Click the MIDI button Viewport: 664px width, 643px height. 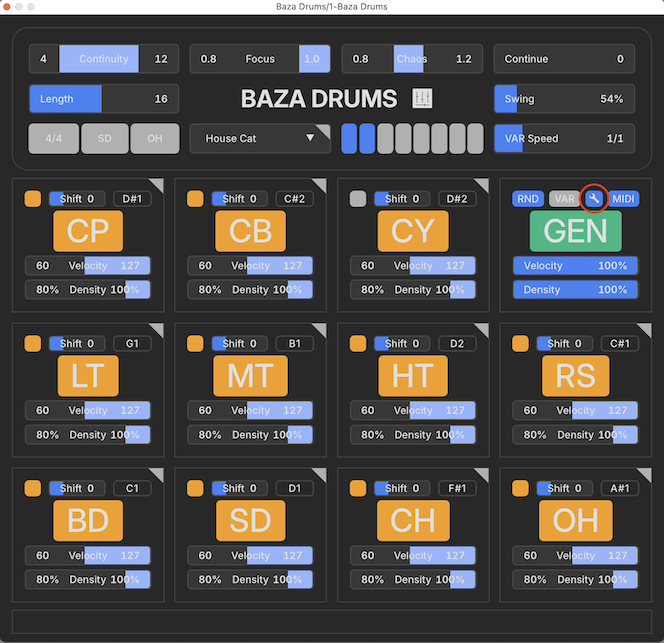[x=624, y=199]
